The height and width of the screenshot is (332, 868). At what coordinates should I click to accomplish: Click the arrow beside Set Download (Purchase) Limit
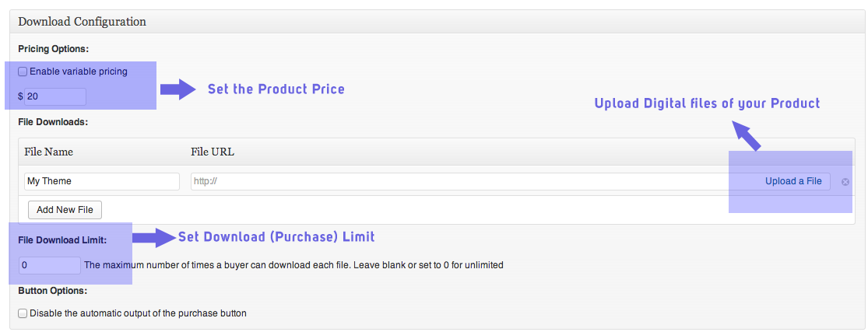[x=153, y=237]
